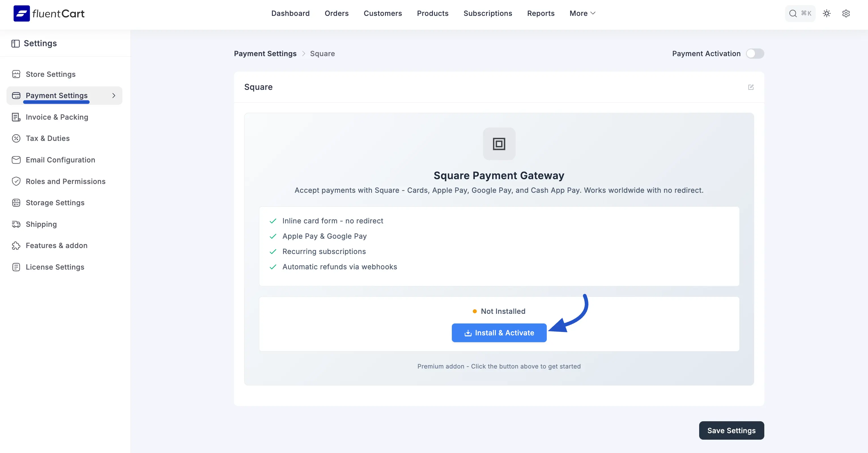
Task: Open Email Configuration settings
Action: point(64,160)
